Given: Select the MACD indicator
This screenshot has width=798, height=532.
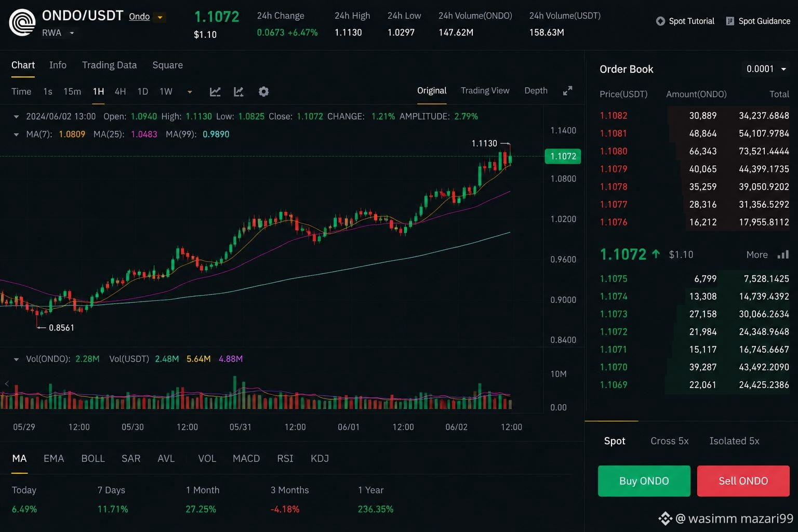Looking at the screenshot, I should (x=246, y=458).
